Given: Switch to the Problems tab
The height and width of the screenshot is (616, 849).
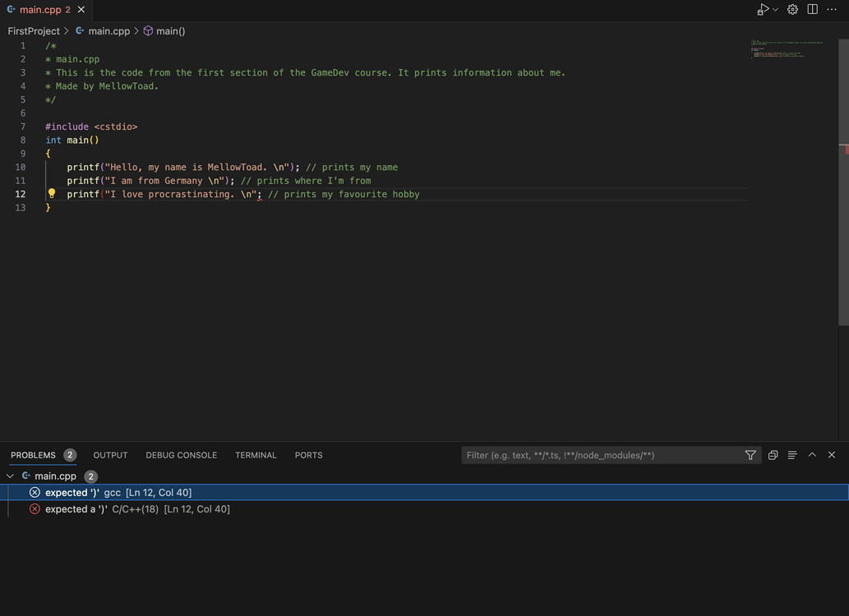Looking at the screenshot, I should (x=33, y=455).
